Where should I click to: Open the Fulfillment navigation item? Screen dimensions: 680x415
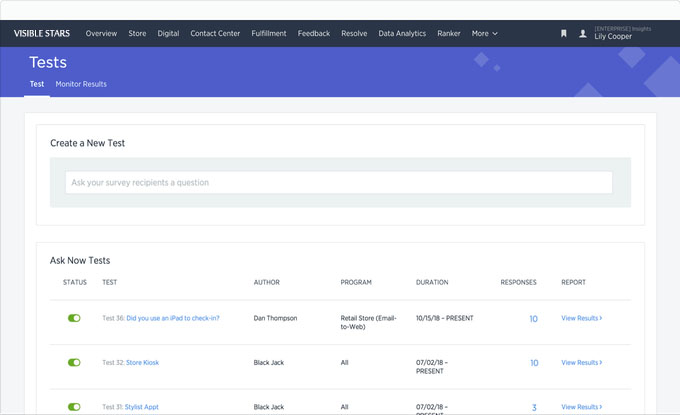coord(268,33)
